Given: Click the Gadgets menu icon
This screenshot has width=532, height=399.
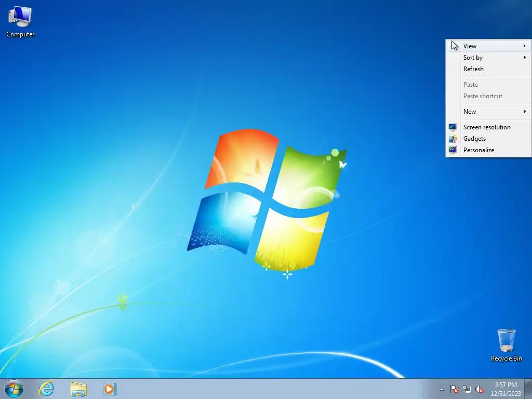Looking at the screenshot, I should point(453,138).
